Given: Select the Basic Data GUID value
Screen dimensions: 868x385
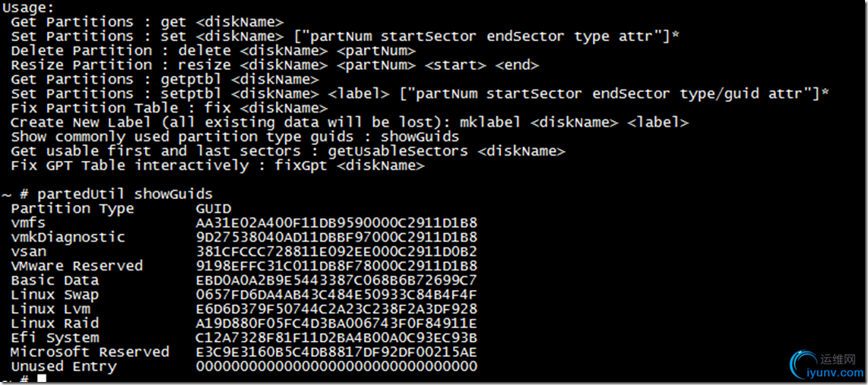Looking at the screenshot, I should click(336, 280).
